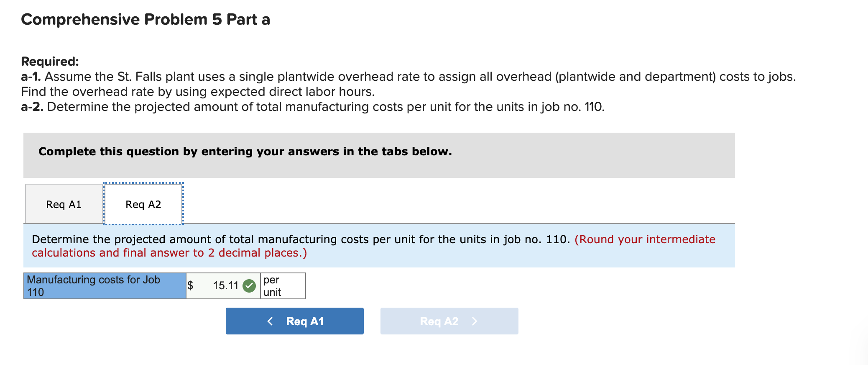
Task: Select the dashed border around Req A2 tab
Action: (x=143, y=183)
